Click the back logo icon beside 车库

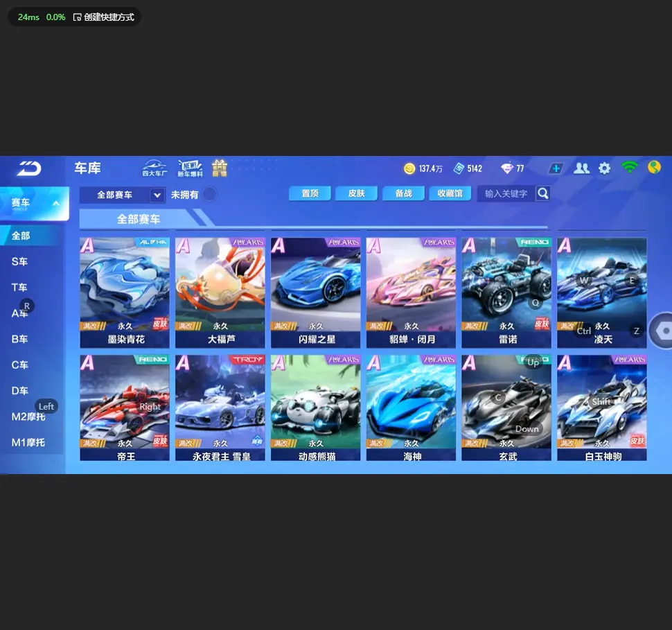click(x=29, y=168)
